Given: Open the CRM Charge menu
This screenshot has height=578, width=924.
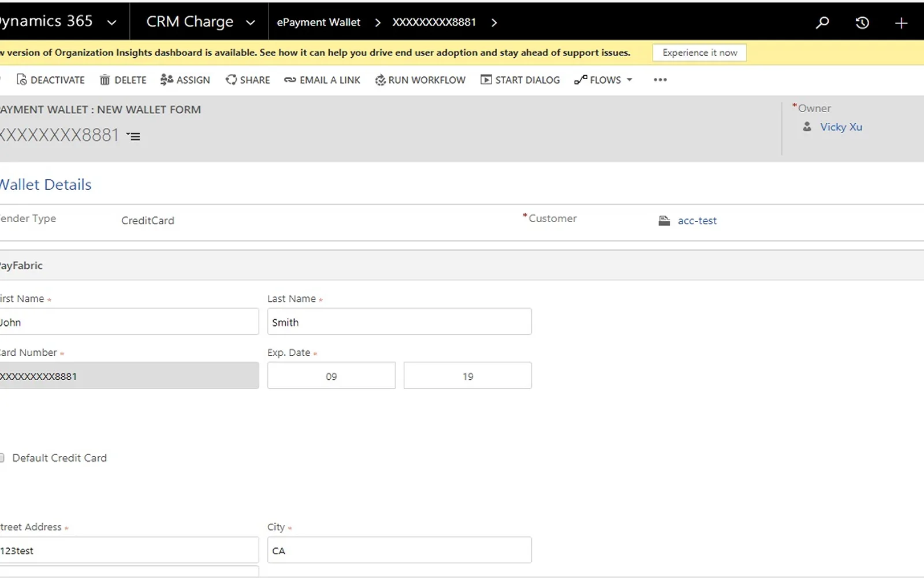Looking at the screenshot, I should tap(189, 21).
